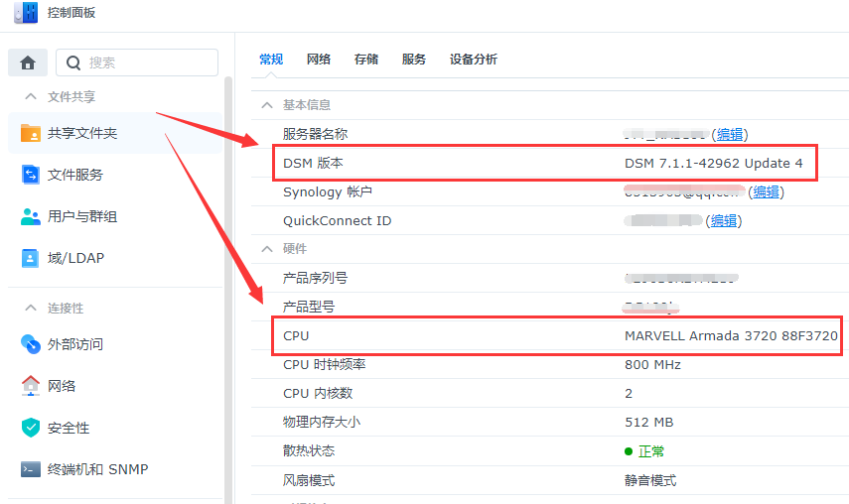
Task: Collapse the File Sharing (文件共享) section
Action: coord(29,97)
